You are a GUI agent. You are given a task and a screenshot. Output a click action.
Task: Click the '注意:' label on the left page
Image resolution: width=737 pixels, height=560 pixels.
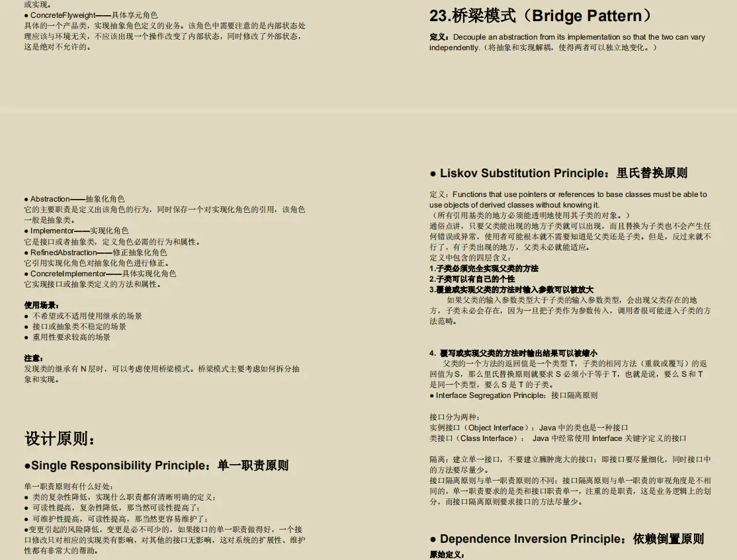click(33, 358)
